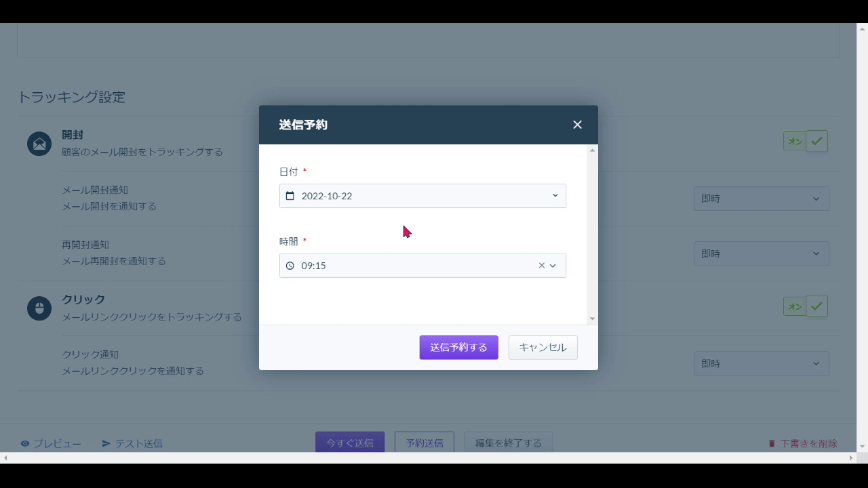868x488 pixels.
Task: Click the clock icon in time field
Action: click(290, 266)
